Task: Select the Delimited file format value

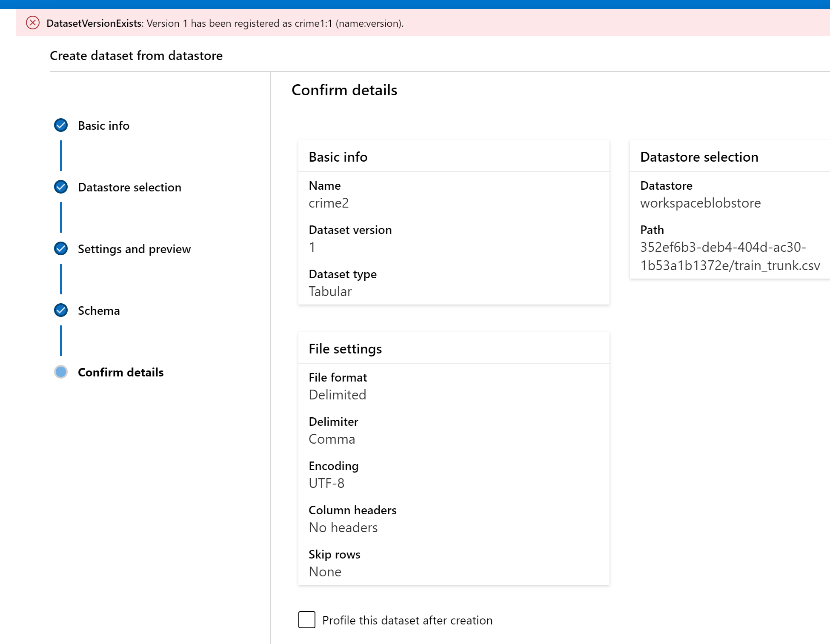Action: coord(337,395)
